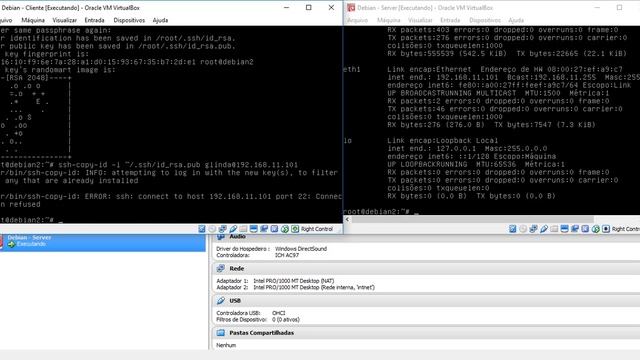Click Right Control host key label in Server

626,229
